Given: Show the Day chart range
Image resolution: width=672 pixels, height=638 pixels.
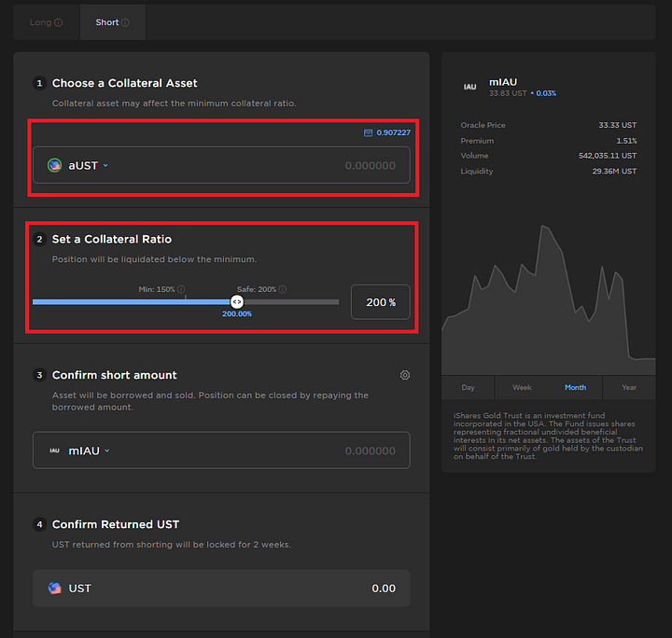Looking at the screenshot, I should (x=468, y=387).
